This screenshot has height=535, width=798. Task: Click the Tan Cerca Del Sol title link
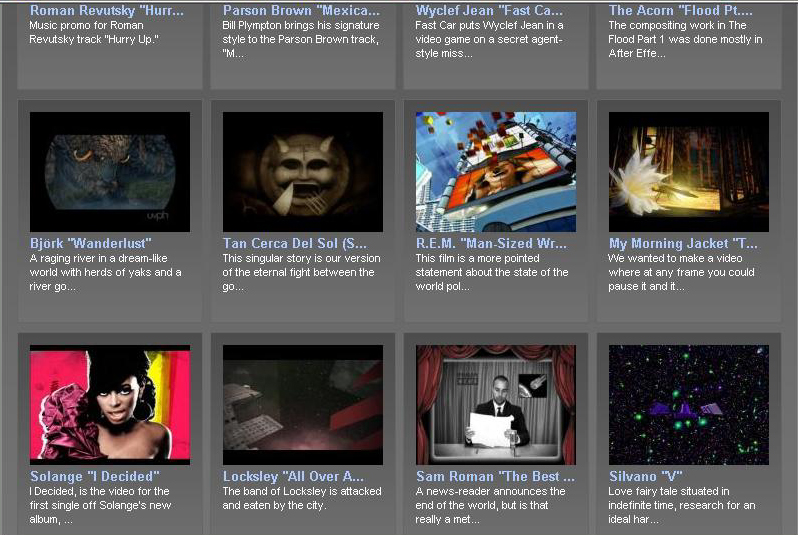click(295, 243)
